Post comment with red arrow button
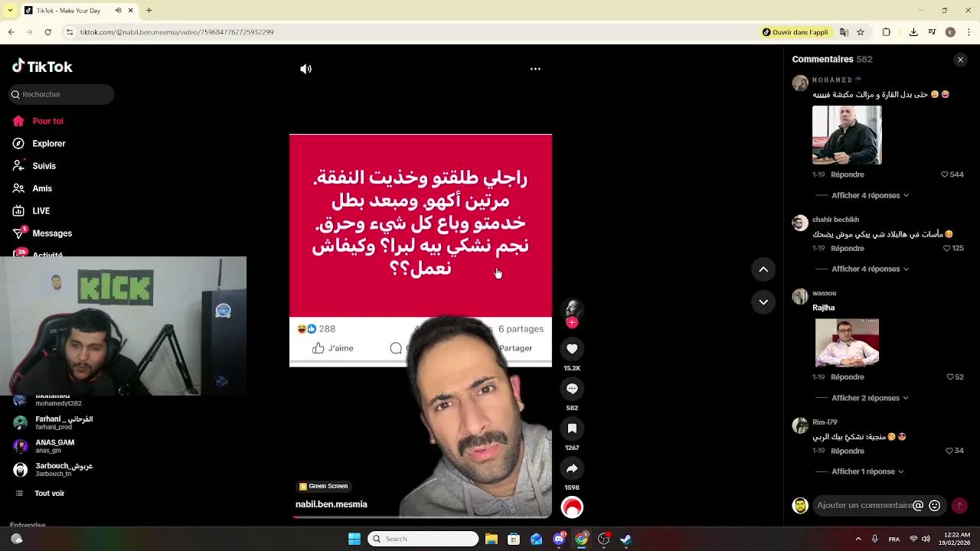The width and height of the screenshot is (980, 551). tap(959, 506)
